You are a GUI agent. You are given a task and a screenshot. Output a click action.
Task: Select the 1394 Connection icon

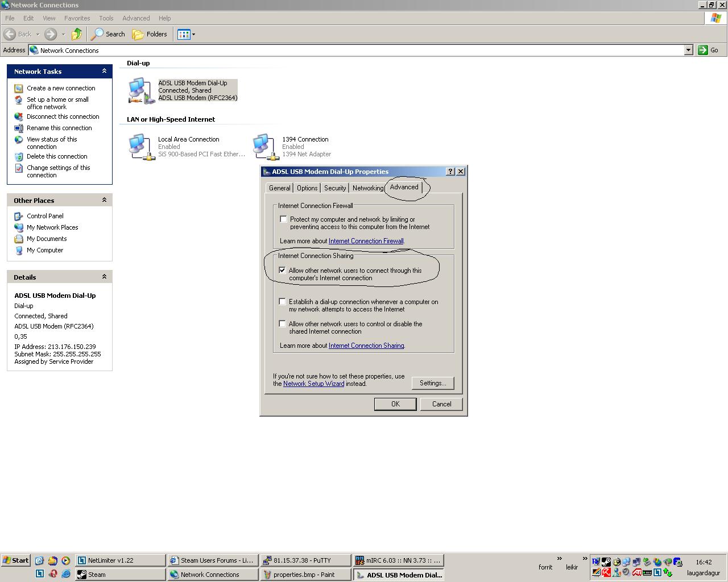pyautogui.click(x=264, y=147)
